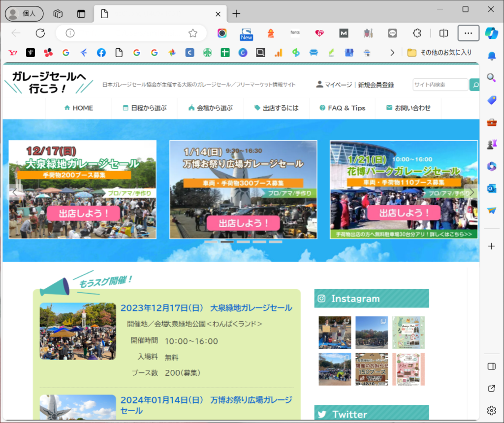Open sidebar settings gear

click(x=492, y=411)
